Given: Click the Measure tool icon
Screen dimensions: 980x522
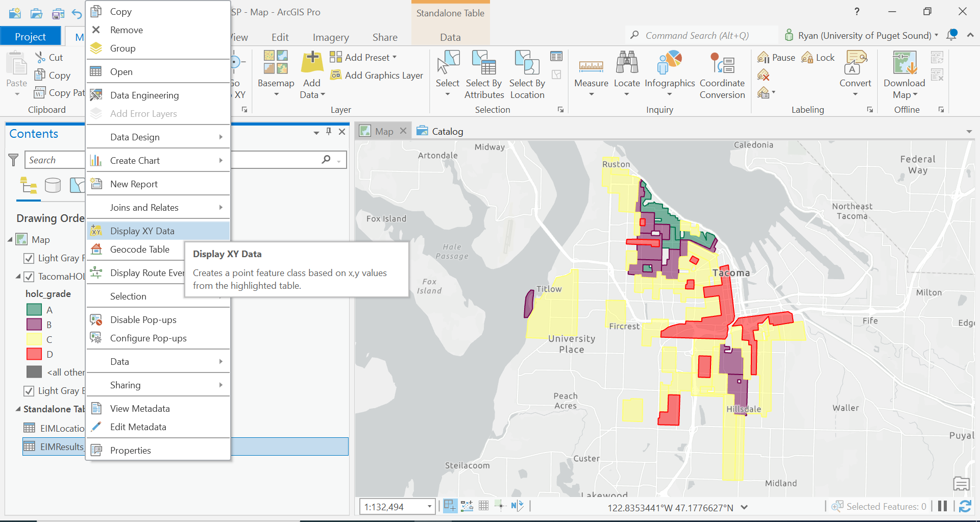Looking at the screenshot, I should (591, 66).
